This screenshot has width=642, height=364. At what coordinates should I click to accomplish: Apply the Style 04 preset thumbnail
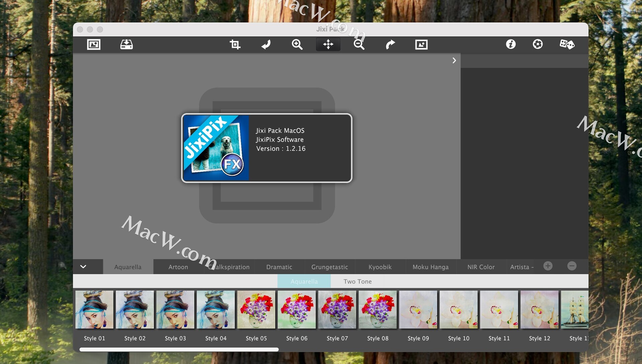(x=216, y=310)
